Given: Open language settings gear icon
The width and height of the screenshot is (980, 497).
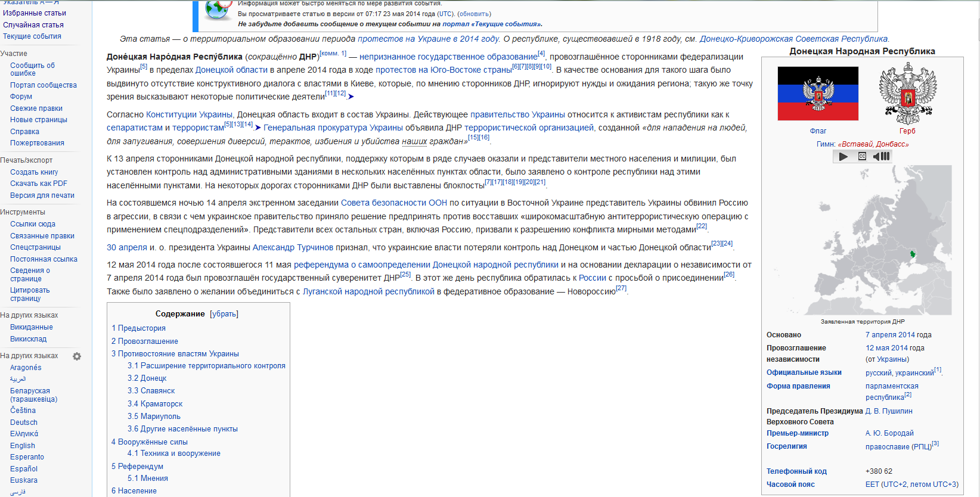Looking at the screenshot, I should click(x=77, y=356).
